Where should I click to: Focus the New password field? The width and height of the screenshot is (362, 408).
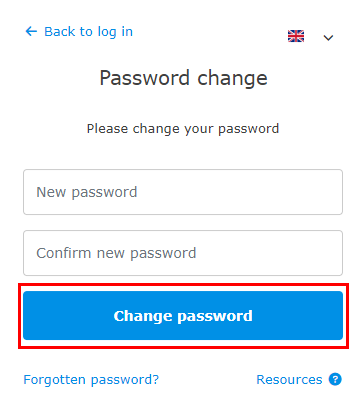183,192
